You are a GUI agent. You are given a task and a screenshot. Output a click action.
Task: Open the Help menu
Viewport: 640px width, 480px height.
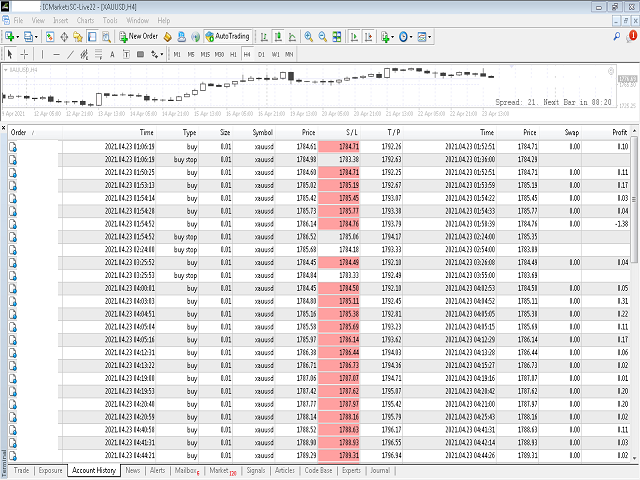click(164, 20)
